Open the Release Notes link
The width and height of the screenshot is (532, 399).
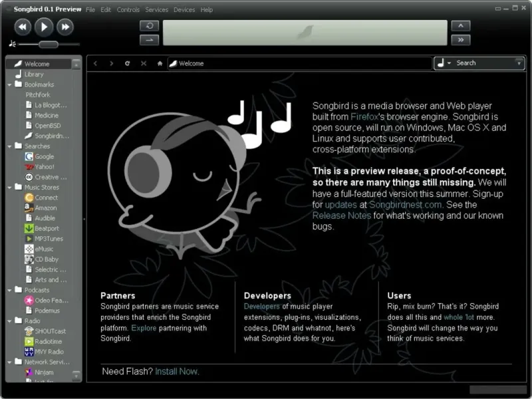342,215
